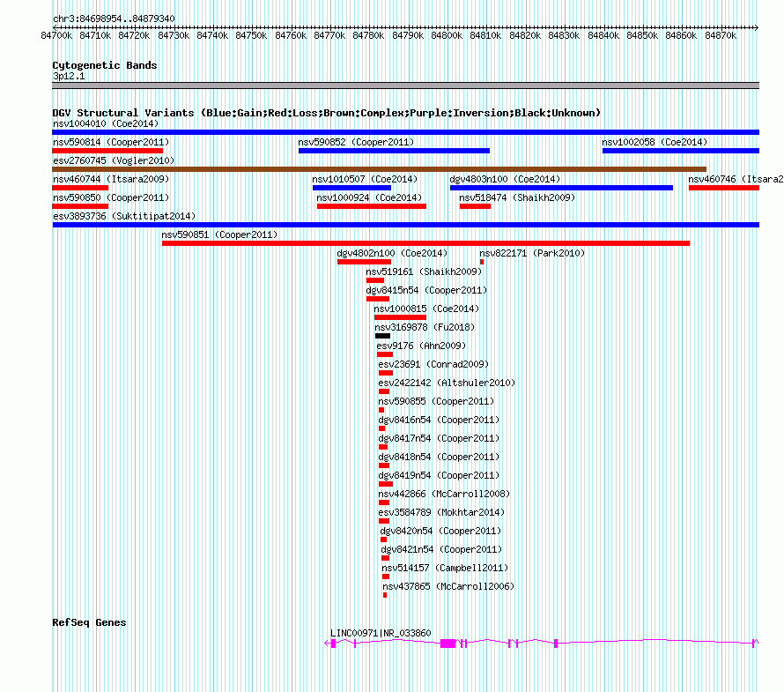Open the dgv4802n100 (Coe2014) label

(392, 253)
